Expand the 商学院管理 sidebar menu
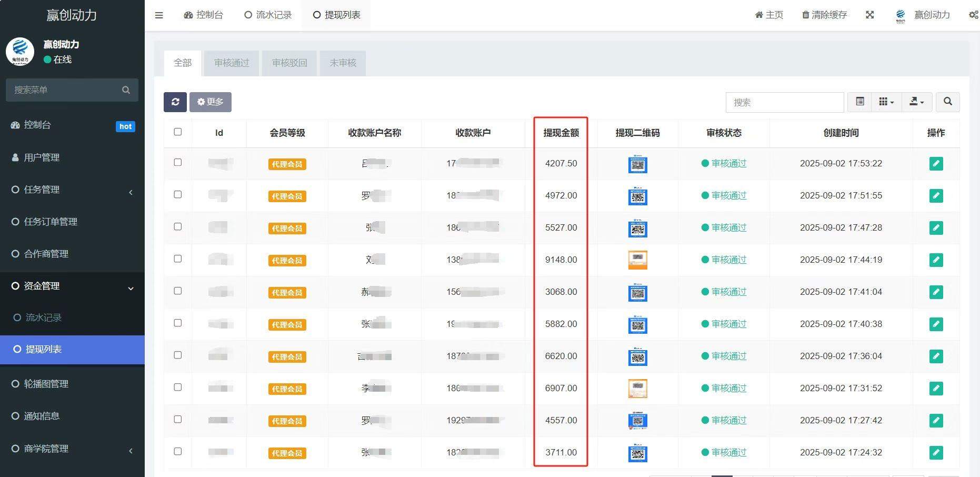 [72, 449]
